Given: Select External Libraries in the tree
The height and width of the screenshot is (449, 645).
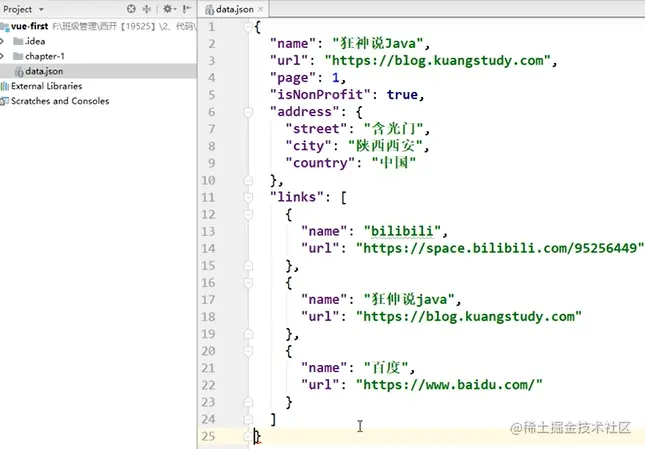Looking at the screenshot, I should 98,86.
